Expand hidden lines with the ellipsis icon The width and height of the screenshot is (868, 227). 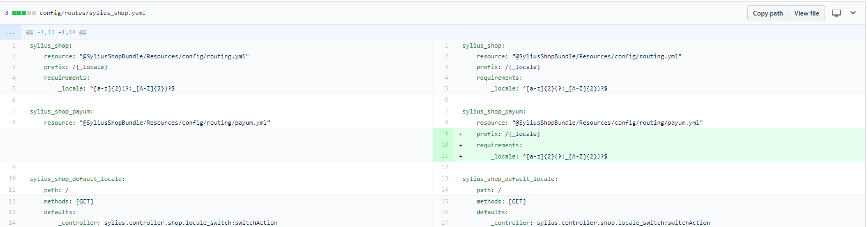click(x=10, y=32)
